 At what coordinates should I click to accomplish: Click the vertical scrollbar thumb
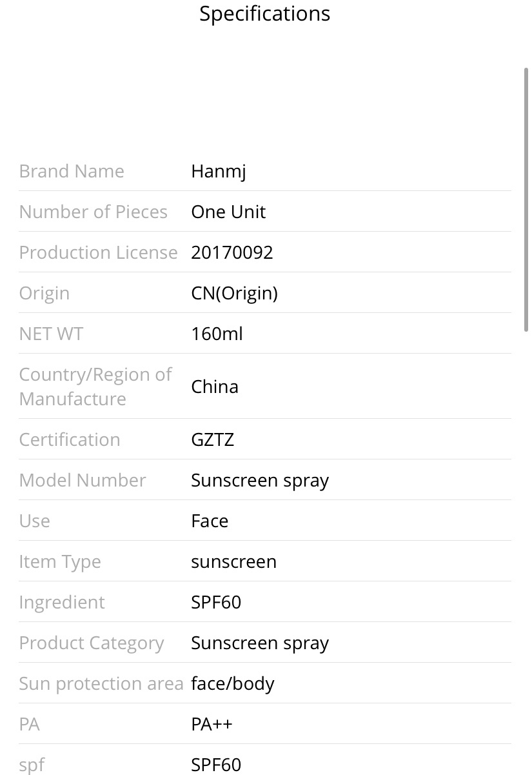(x=526, y=200)
